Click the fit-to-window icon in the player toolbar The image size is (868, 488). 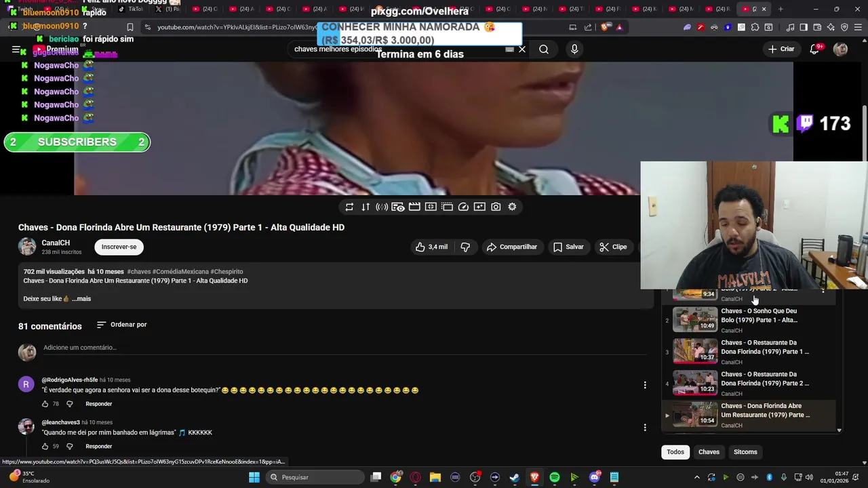coord(431,207)
